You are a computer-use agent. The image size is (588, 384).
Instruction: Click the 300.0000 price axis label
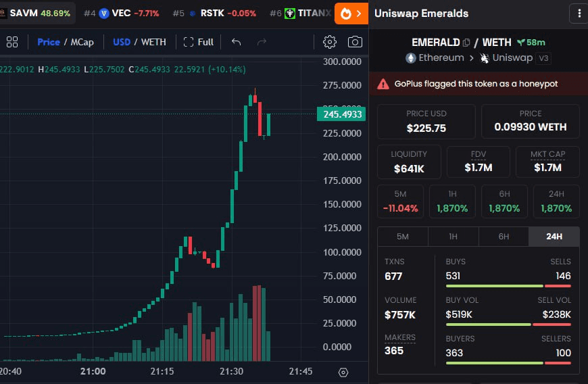(x=342, y=62)
